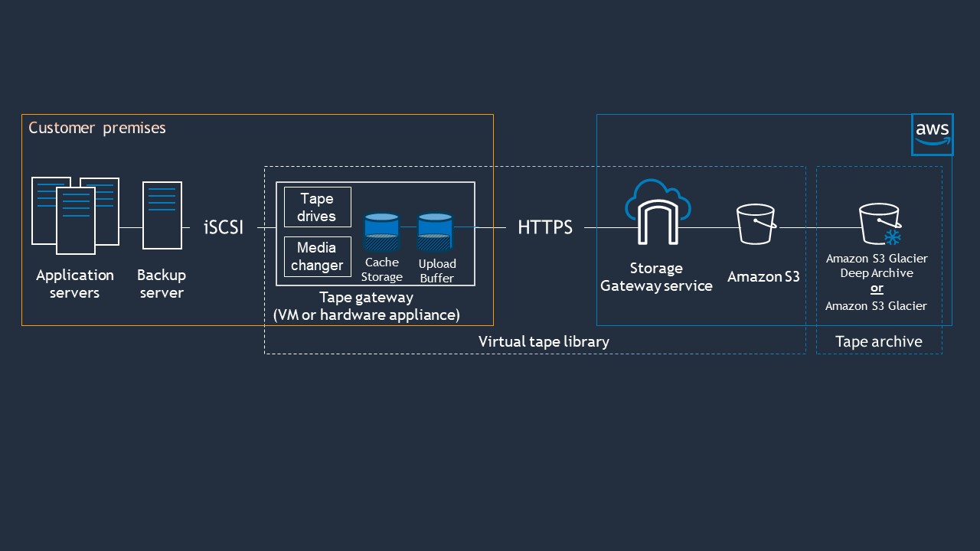
Task: Click the AWS logo in the corner
Action: pyautogui.click(x=932, y=133)
